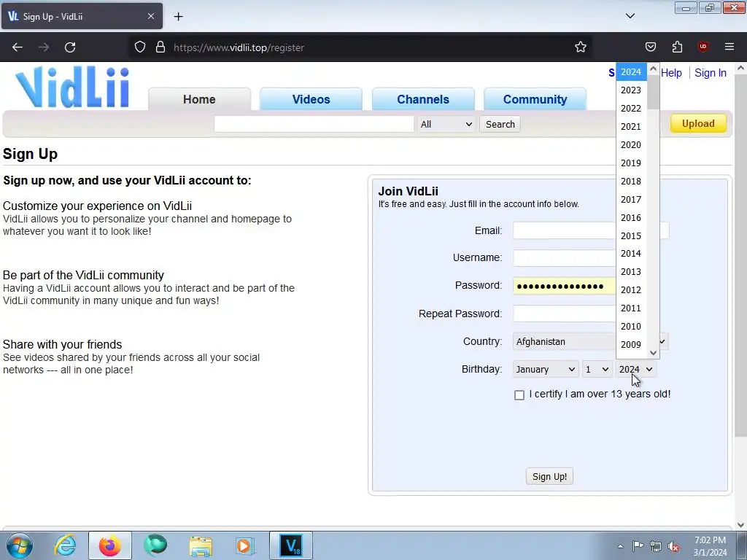Open the extensions puzzle icon
Viewport: 747px width, 560px height.
point(677,47)
